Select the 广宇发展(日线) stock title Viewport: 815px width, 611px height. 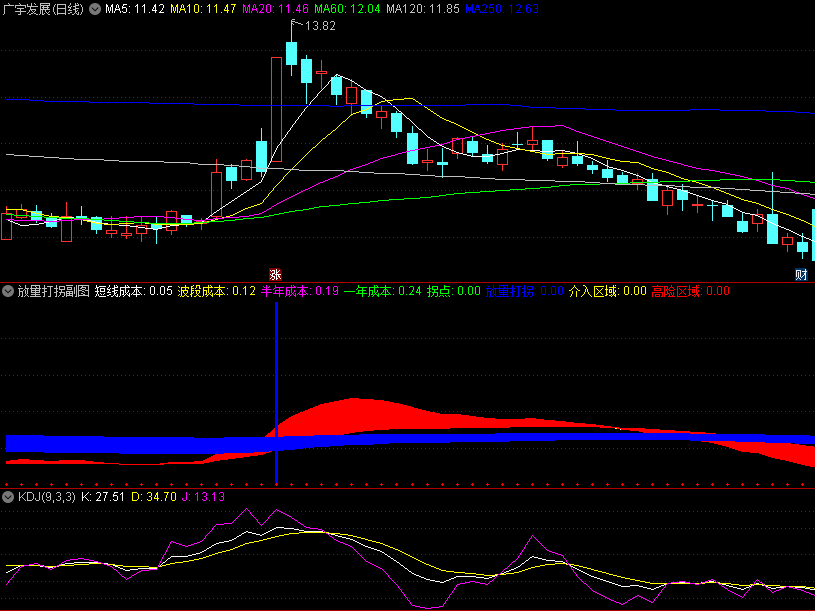tap(43, 9)
